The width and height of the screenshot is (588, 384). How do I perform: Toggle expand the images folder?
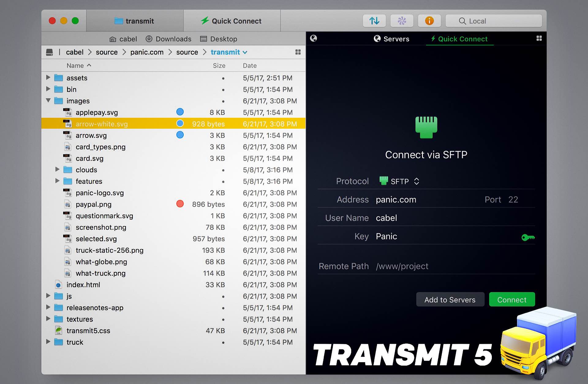click(x=48, y=101)
